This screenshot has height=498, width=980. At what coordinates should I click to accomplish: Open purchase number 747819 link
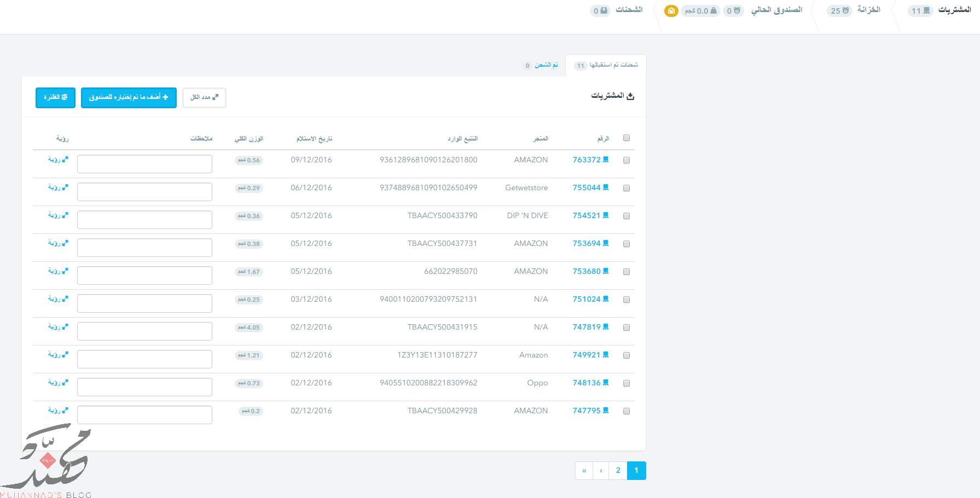(x=590, y=327)
